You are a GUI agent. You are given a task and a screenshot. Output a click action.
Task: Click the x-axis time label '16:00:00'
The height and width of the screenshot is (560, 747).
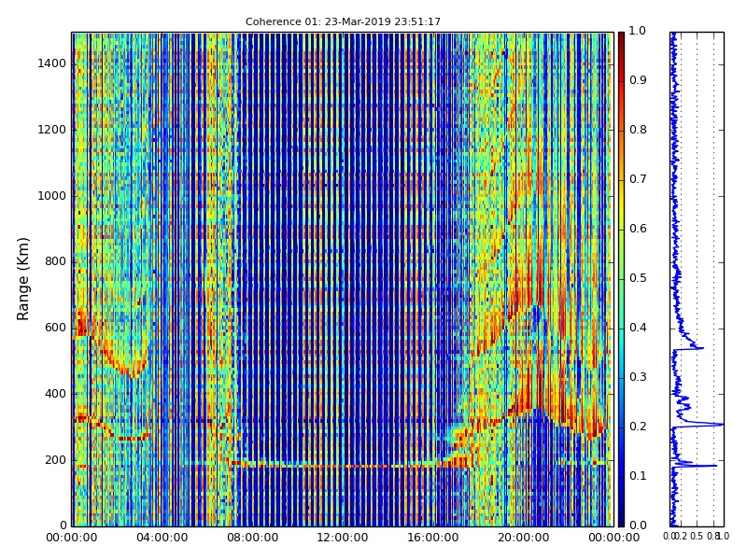tap(433, 538)
